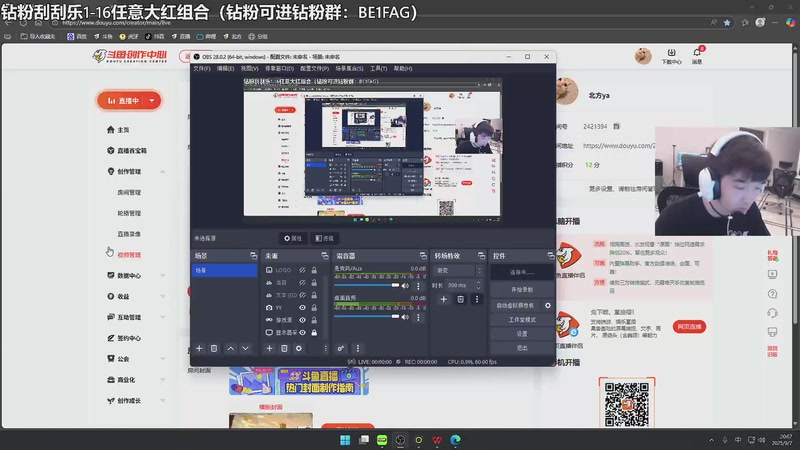Add a new scene in OBS Scenes panel
The height and width of the screenshot is (450, 800).
tap(199, 348)
